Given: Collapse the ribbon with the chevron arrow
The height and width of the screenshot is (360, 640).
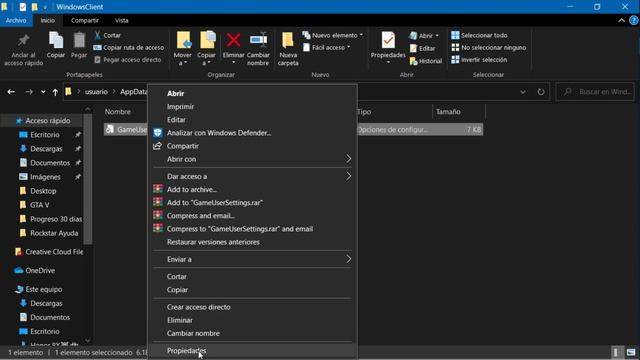Looking at the screenshot, I should tap(621, 20).
